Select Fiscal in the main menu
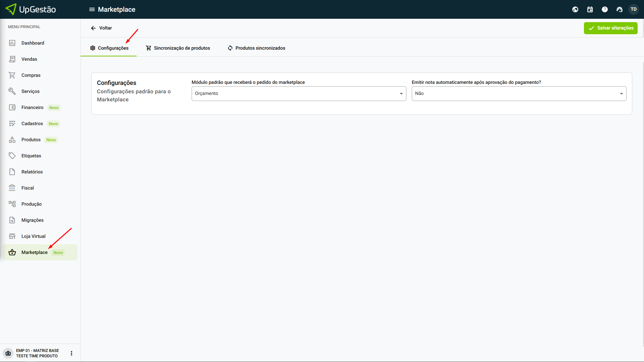 coord(28,188)
